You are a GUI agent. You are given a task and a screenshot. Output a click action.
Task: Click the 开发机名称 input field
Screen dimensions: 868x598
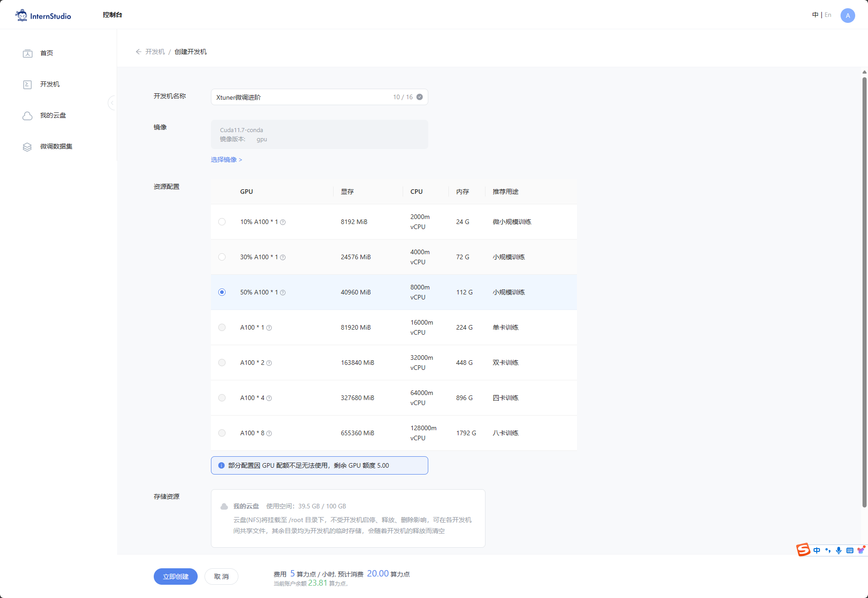pos(319,97)
